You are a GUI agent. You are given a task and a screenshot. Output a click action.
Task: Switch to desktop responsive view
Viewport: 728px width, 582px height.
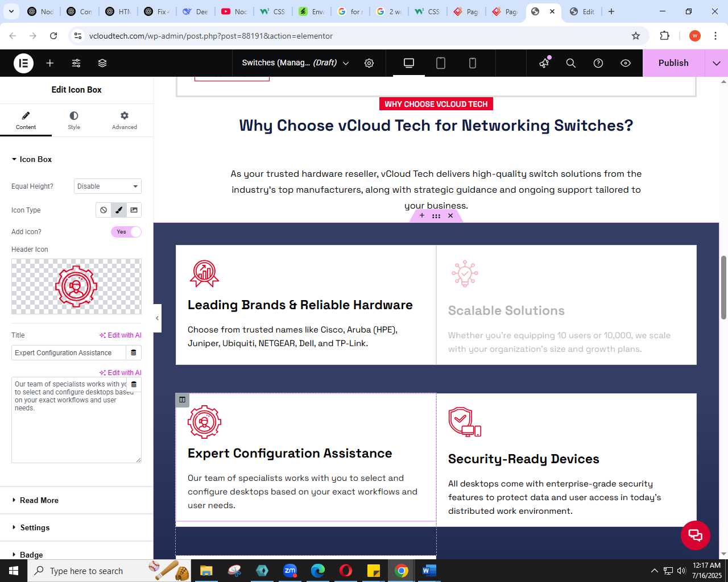click(409, 63)
